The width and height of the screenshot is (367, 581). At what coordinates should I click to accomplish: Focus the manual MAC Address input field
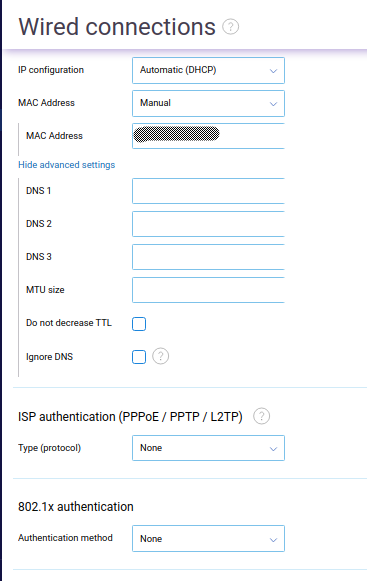[x=208, y=136]
